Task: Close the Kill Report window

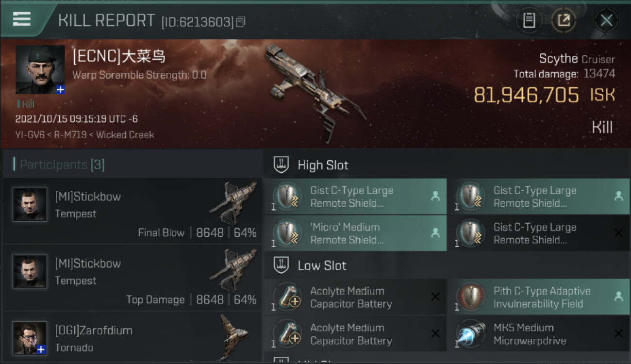Action: tap(606, 20)
